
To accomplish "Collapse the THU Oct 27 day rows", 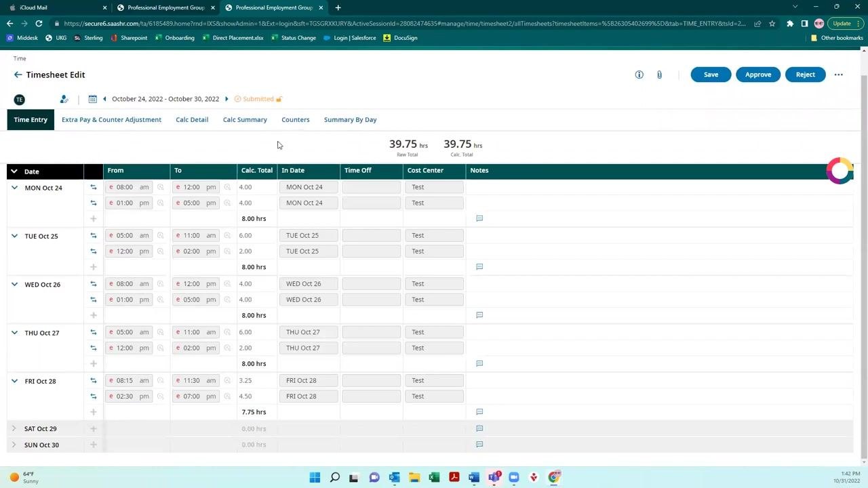I will click(14, 332).
